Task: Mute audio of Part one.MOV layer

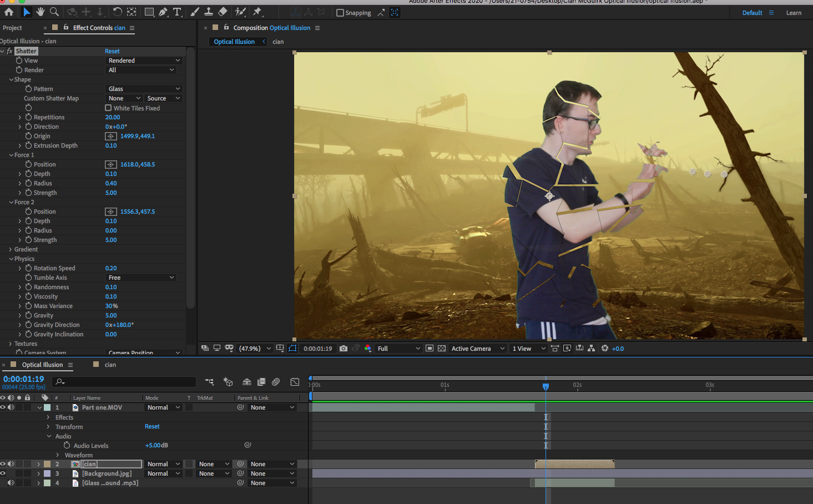Action: tap(11, 407)
